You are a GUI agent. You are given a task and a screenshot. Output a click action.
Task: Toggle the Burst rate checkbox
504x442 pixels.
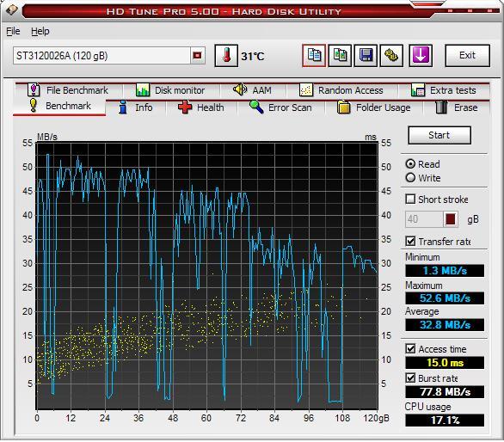[410, 378]
